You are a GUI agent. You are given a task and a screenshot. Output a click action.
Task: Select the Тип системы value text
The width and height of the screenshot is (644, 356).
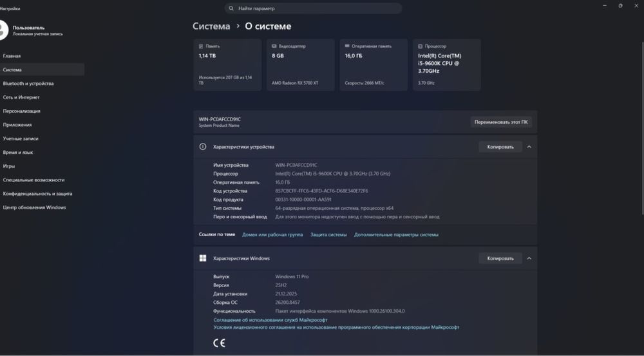tap(334, 208)
